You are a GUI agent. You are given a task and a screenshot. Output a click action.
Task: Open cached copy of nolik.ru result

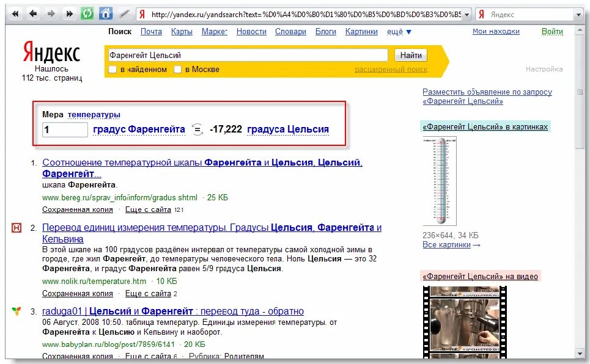[x=78, y=293]
